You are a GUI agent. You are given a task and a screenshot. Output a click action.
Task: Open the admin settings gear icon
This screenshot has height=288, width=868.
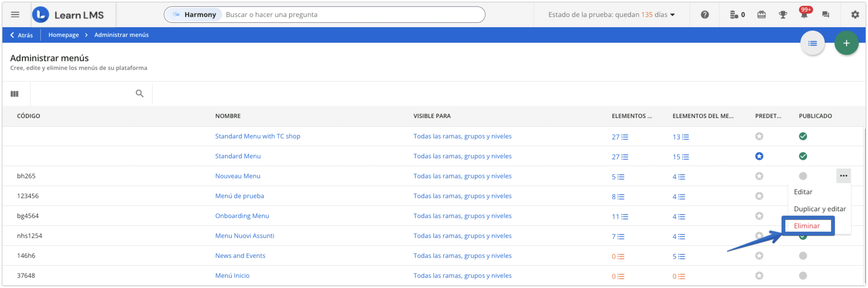(x=855, y=15)
